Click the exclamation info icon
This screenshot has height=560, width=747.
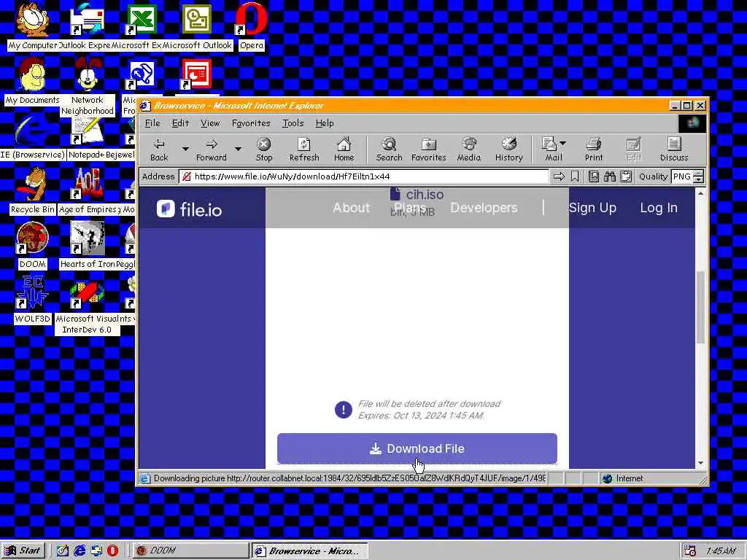[x=343, y=410]
